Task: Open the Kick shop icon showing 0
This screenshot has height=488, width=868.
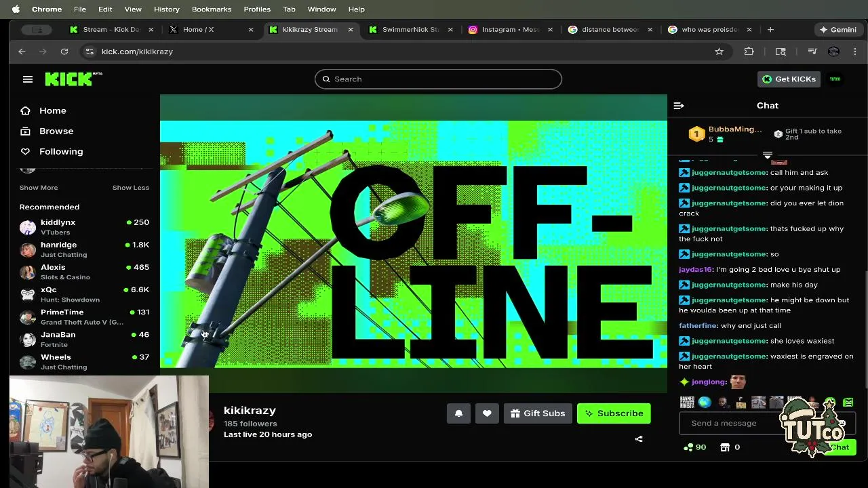Action: click(x=730, y=447)
